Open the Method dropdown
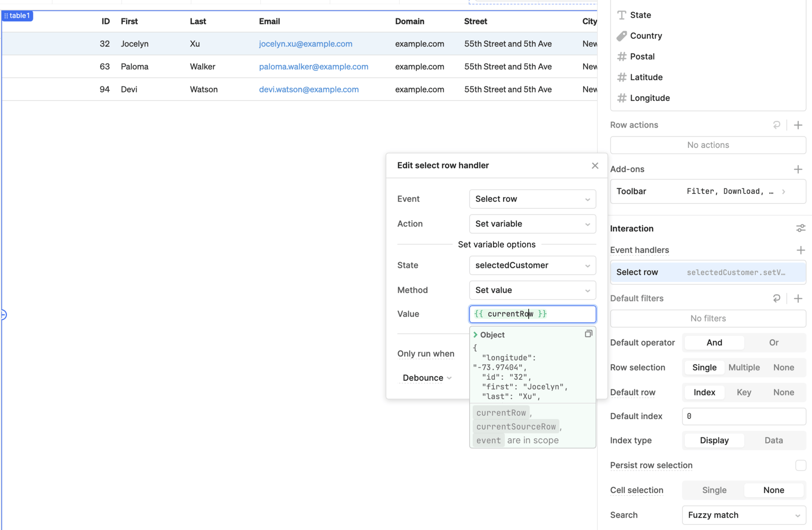 532,290
